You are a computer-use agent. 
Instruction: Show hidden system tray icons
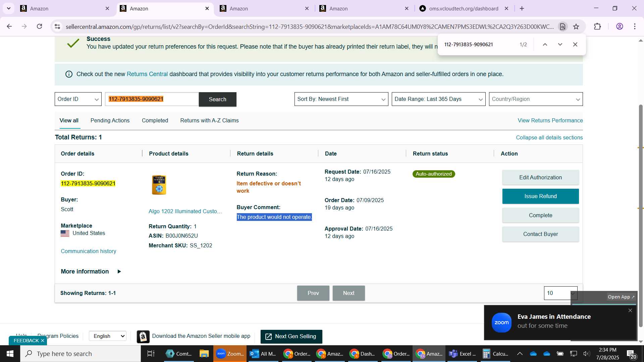(x=520, y=354)
